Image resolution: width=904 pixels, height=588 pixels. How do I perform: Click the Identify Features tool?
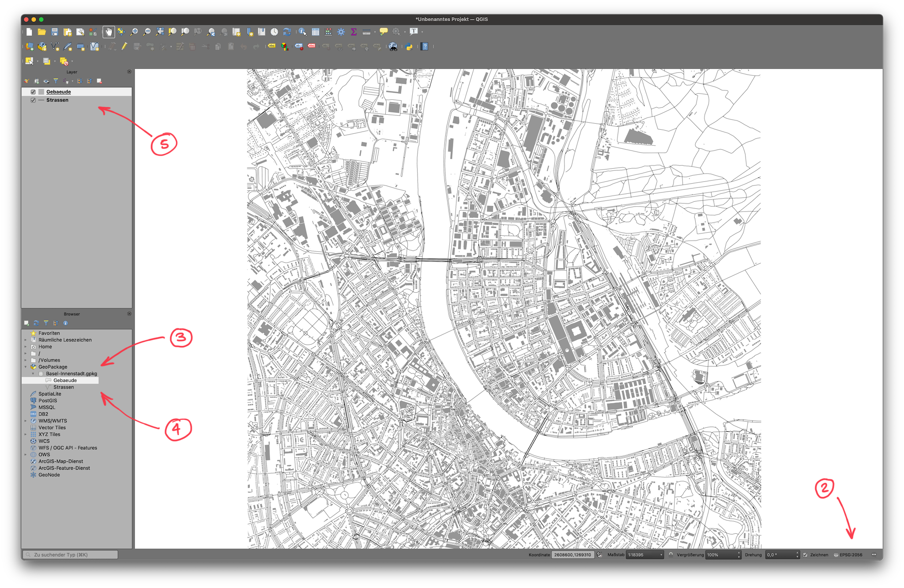click(302, 32)
